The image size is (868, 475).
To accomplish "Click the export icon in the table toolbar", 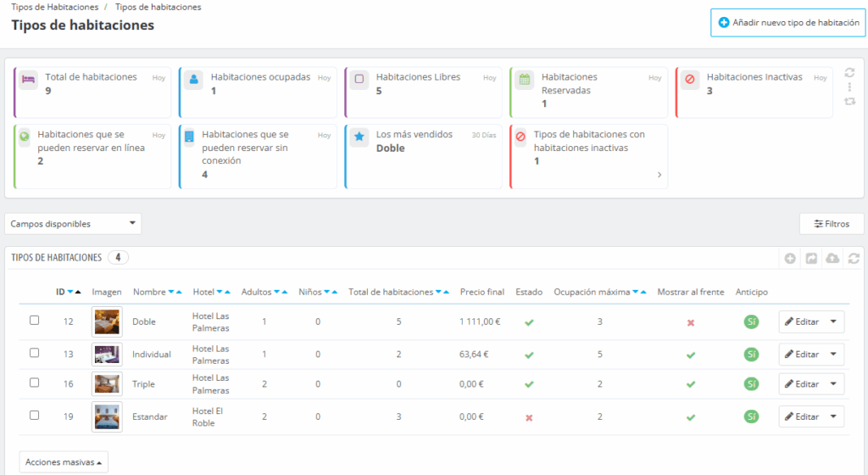I will pos(811,258).
